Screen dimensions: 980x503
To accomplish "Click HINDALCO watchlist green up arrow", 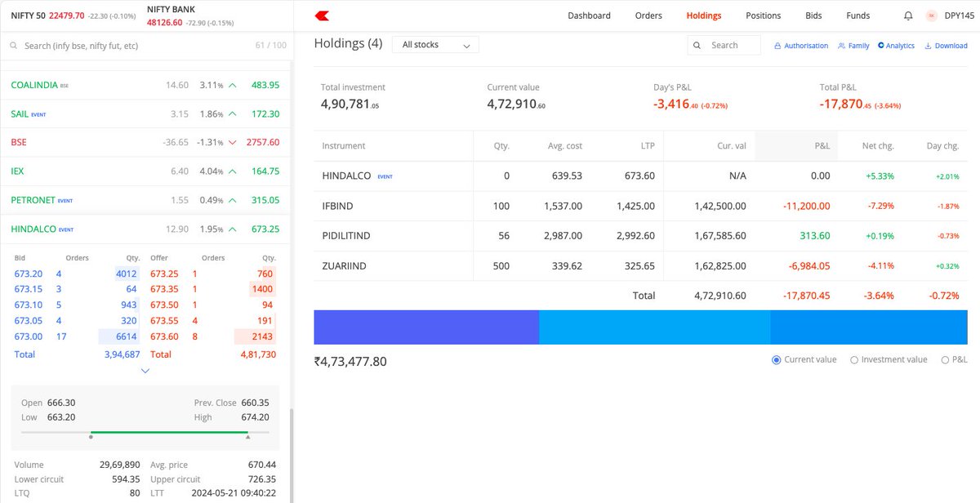I will (233, 229).
